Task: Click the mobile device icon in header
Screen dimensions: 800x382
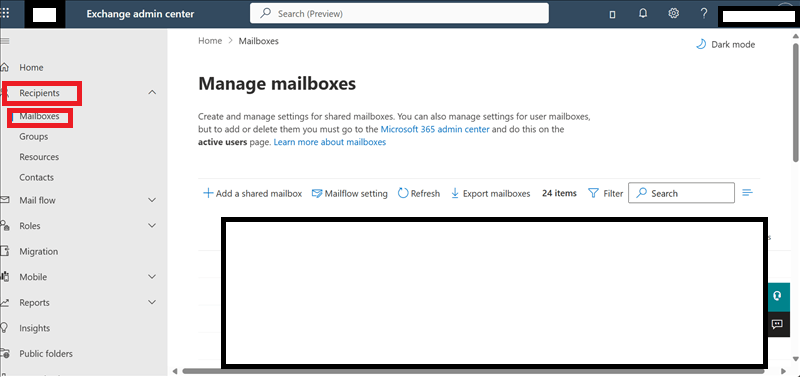Action: (x=612, y=15)
